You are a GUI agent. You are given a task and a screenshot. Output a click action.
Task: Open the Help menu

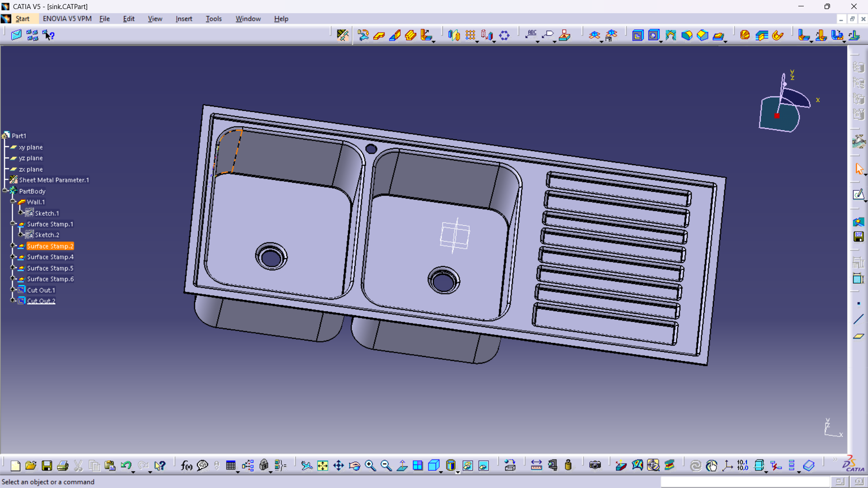tap(281, 19)
